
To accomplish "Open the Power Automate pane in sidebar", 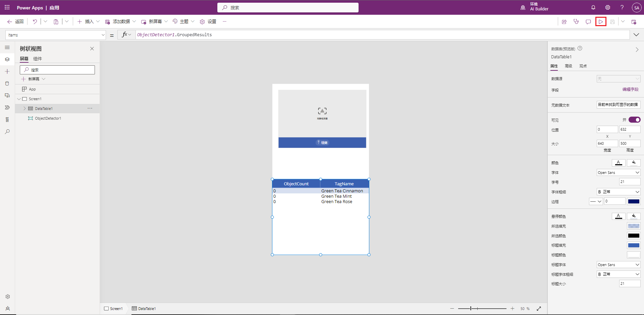I will pos(7,108).
